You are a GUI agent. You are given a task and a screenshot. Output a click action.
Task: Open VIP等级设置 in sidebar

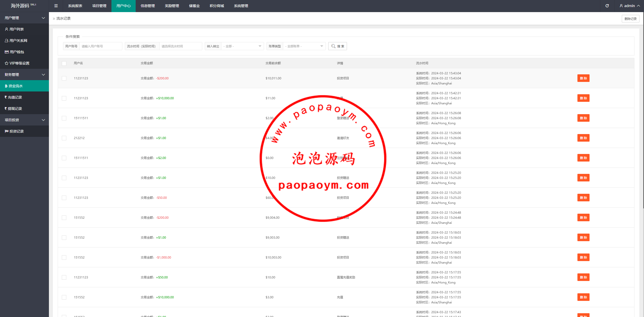24,63
